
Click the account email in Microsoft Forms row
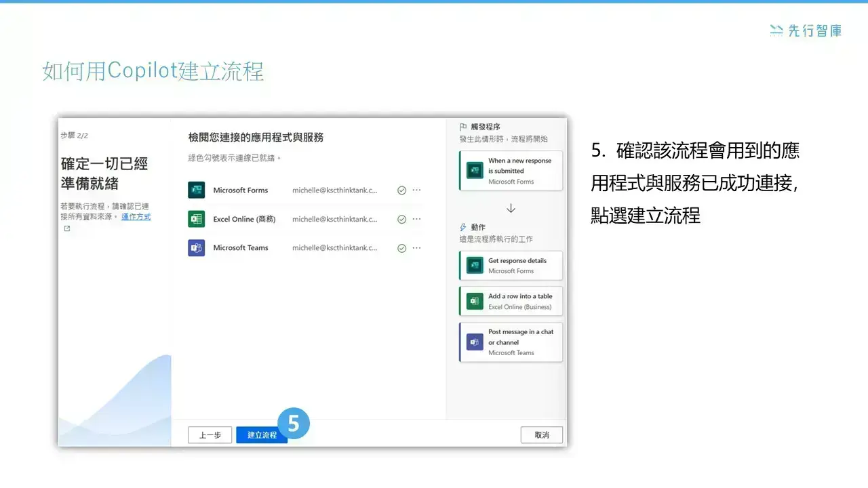tap(335, 190)
